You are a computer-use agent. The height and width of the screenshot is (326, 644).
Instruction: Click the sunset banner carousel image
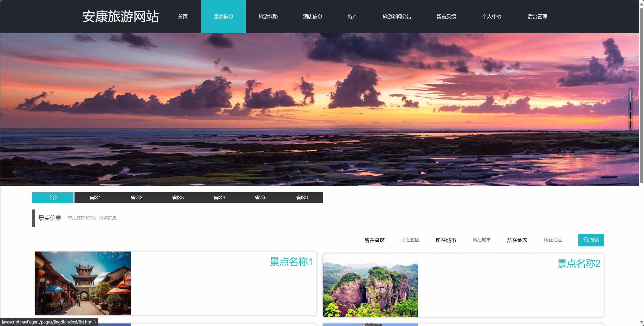click(x=319, y=109)
